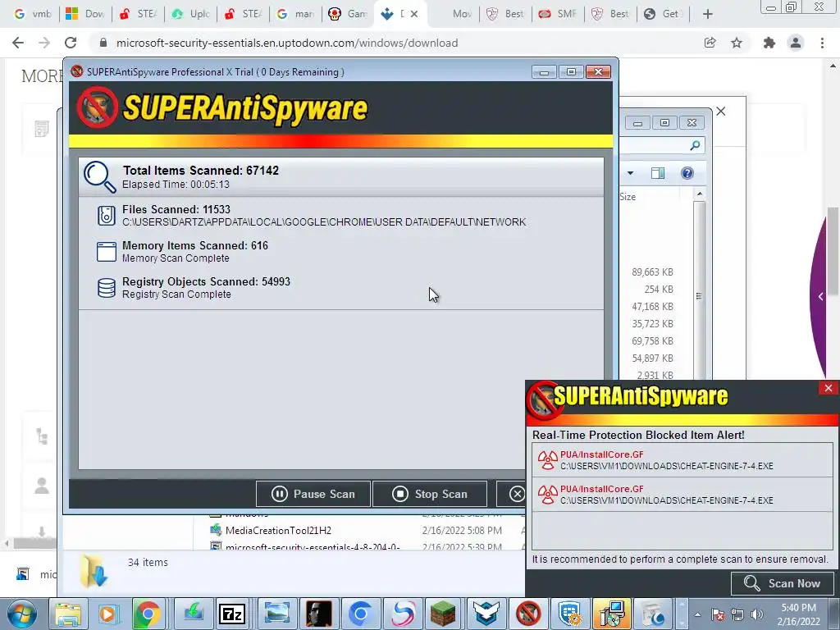Click the Pause Scan button
The height and width of the screenshot is (630, 840).
click(313, 494)
